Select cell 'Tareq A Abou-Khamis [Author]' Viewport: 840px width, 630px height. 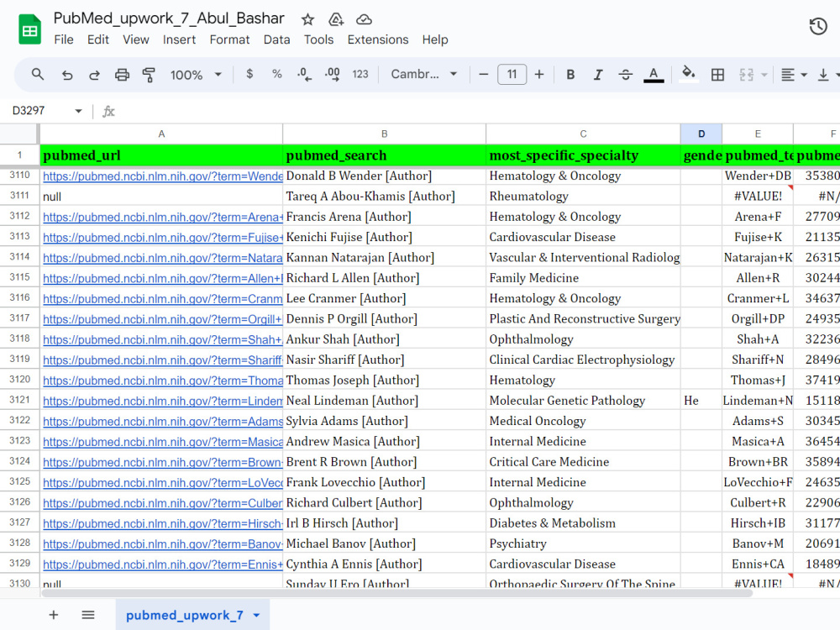(x=384, y=196)
